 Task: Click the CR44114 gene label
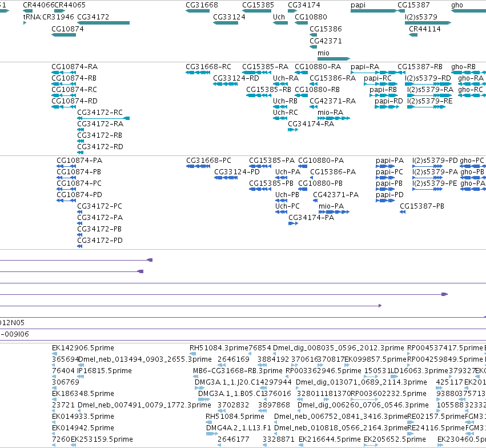click(x=425, y=29)
